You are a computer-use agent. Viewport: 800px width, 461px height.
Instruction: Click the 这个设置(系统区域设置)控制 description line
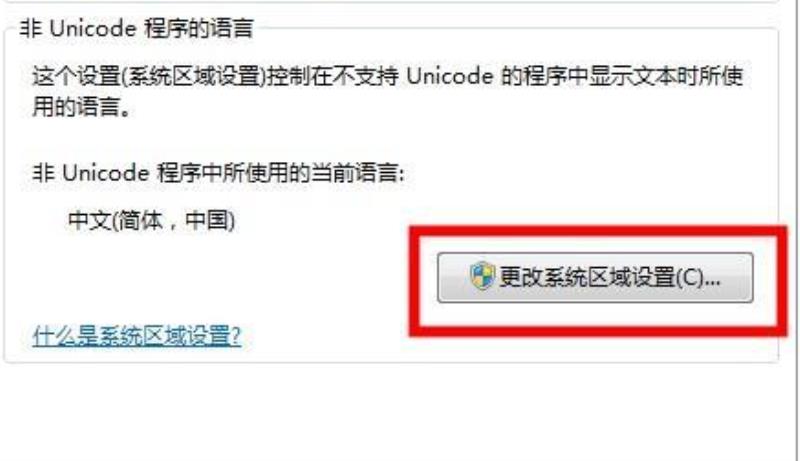(387, 77)
